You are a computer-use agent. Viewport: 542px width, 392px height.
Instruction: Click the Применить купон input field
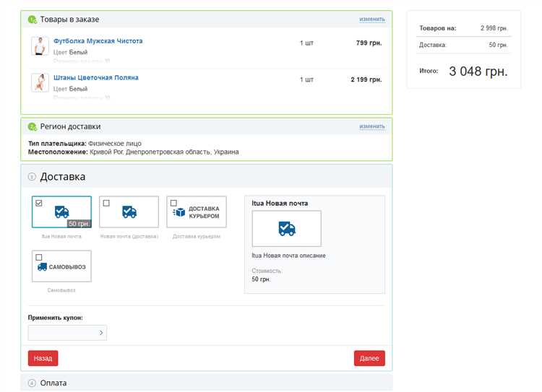coord(67,333)
